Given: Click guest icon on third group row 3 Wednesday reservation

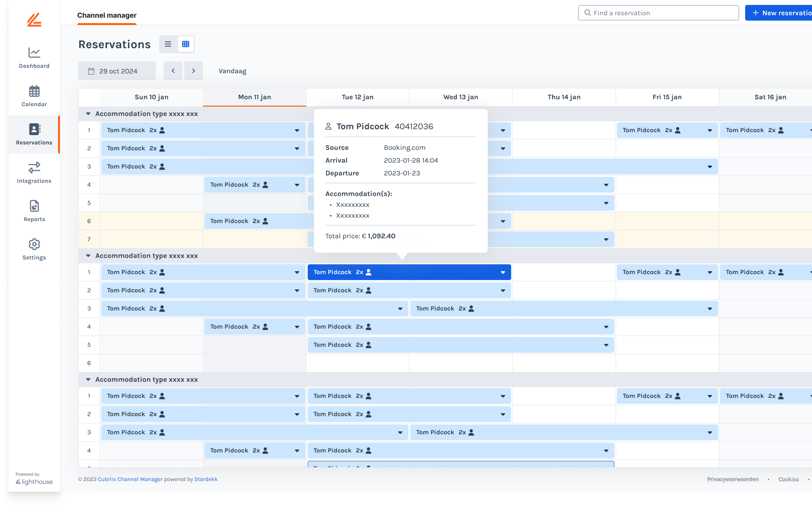Looking at the screenshot, I should pyautogui.click(x=471, y=432).
